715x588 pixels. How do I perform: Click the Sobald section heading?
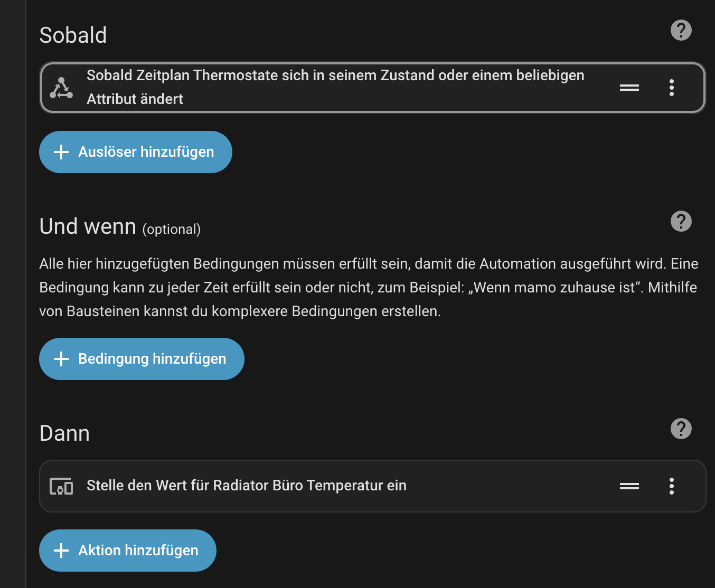(x=73, y=35)
